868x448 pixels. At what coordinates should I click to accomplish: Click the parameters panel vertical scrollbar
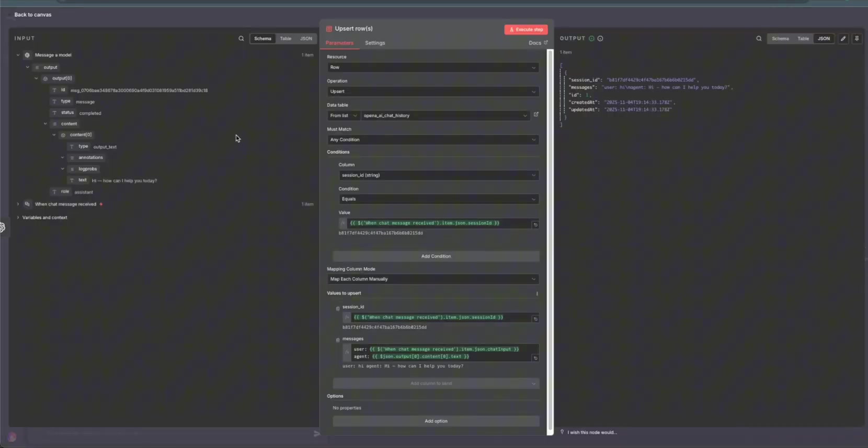[550, 241]
